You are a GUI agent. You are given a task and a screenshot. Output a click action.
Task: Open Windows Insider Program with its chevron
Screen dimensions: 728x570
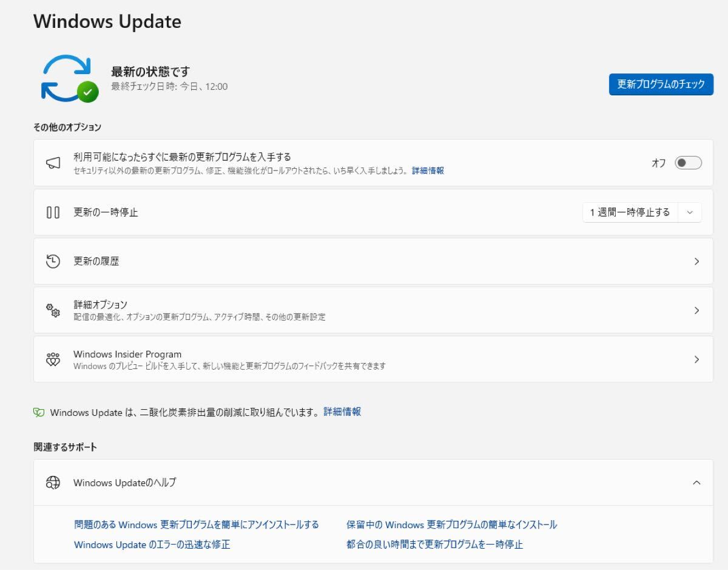click(696, 359)
